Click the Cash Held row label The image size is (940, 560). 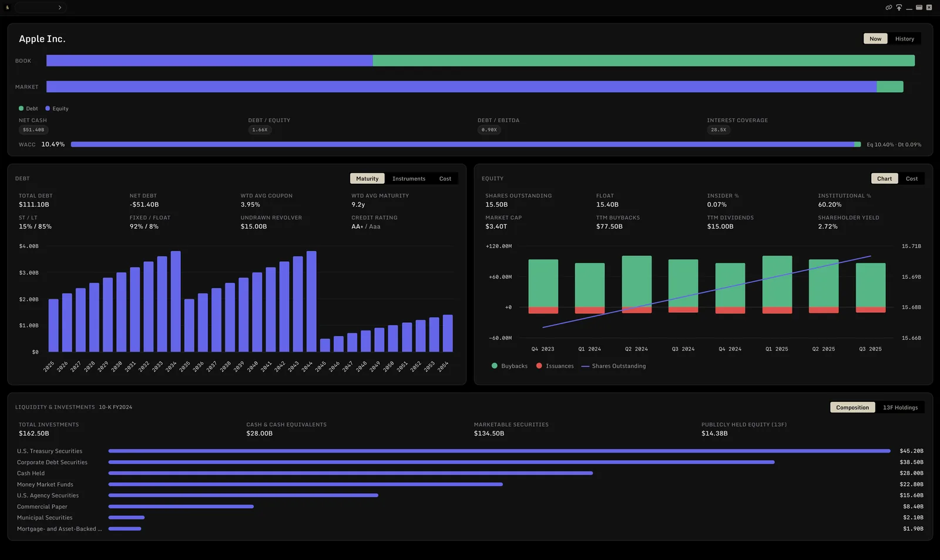click(31, 473)
